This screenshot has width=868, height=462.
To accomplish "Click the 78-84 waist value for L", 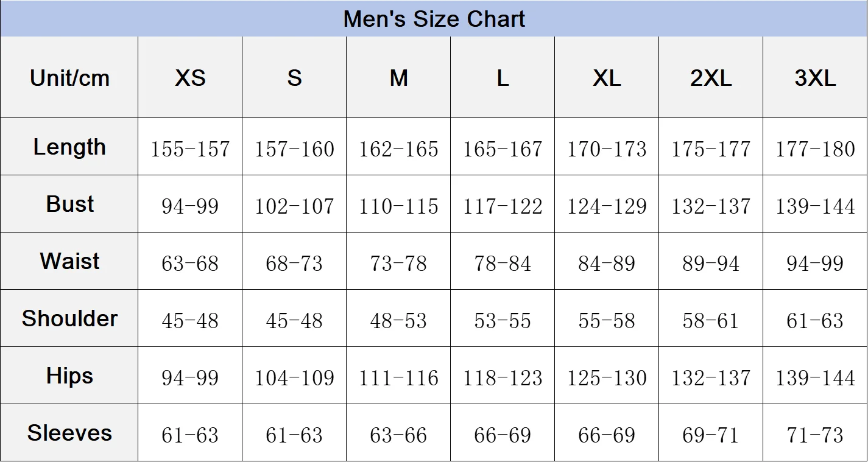I will click(503, 264).
